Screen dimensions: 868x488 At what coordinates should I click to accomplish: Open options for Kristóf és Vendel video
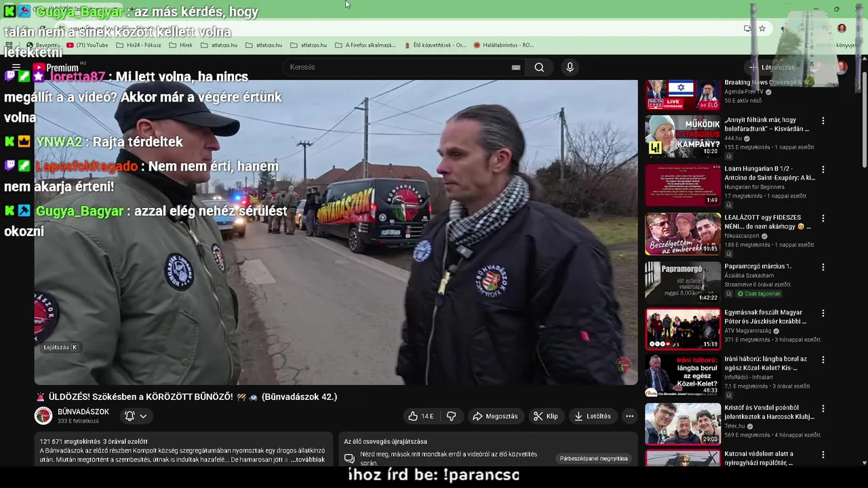[823, 409]
